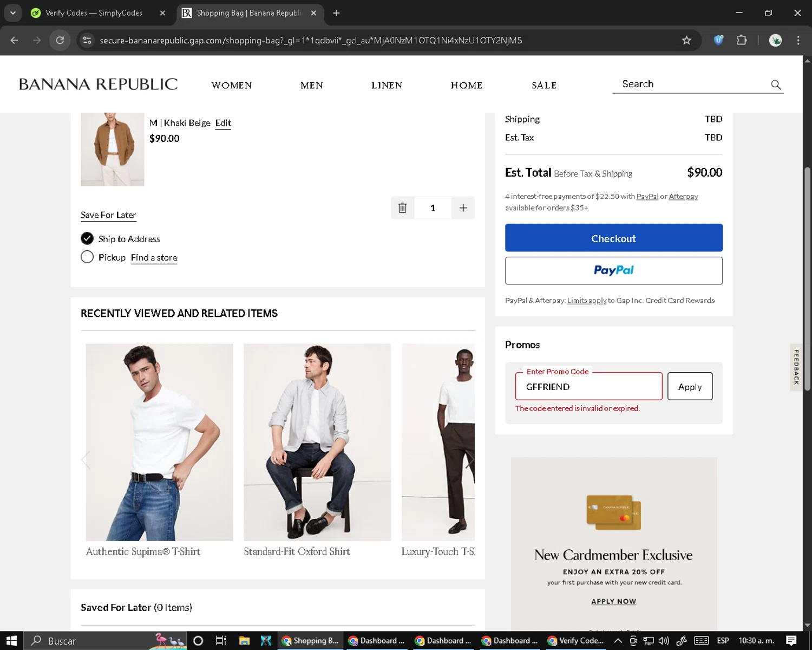The image size is (812, 650).
Task: Close the Shopping Bag tab
Action: coord(313,13)
